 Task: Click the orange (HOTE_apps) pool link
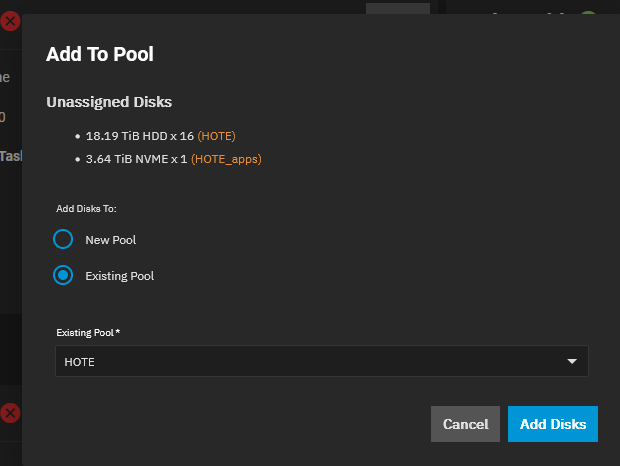click(226, 159)
